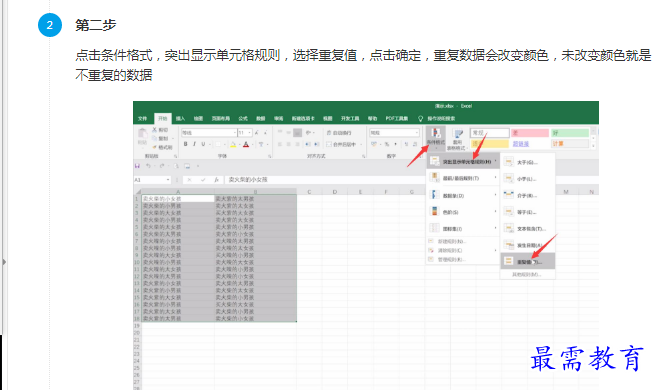
Task: Open the font size dropdown showing 11
Action: point(249,133)
